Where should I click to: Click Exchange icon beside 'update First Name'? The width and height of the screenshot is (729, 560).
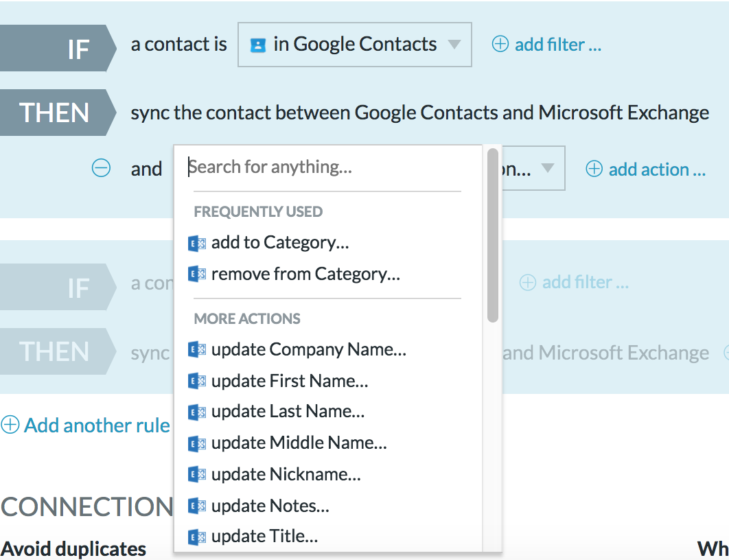pos(196,381)
